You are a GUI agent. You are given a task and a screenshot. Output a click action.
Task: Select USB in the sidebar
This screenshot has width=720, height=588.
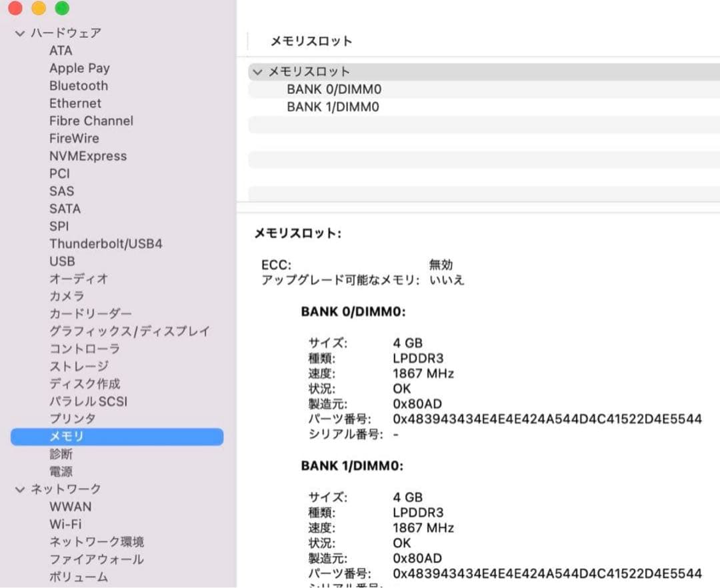(62, 261)
